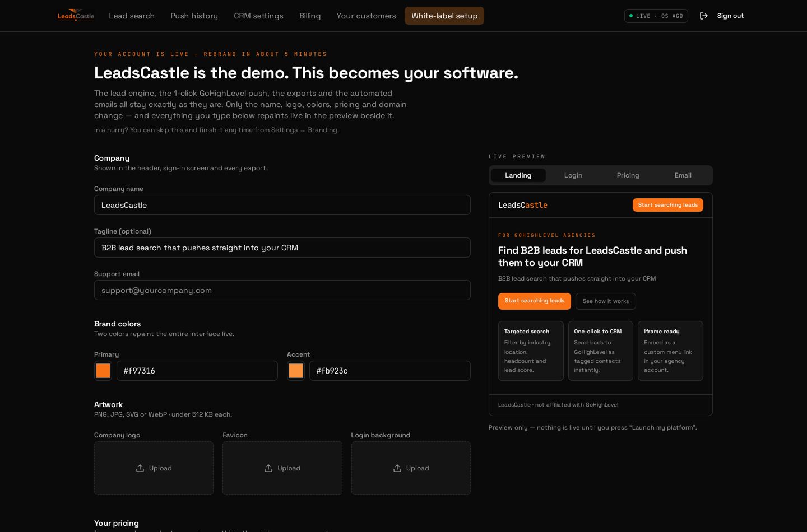Open the Lead search page

tap(132, 16)
